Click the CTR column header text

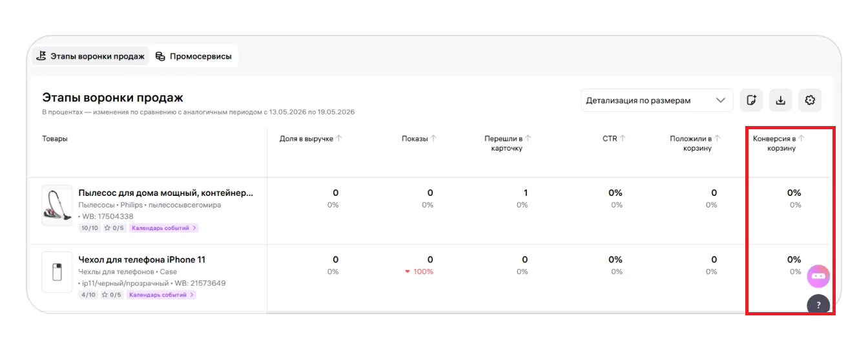point(610,138)
